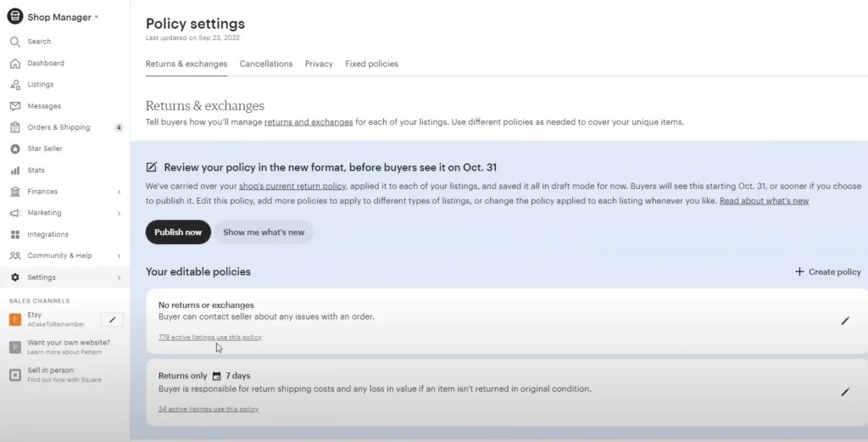
Task: Click the Orders & Shipping clipboard icon
Action: [x=15, y=127]
